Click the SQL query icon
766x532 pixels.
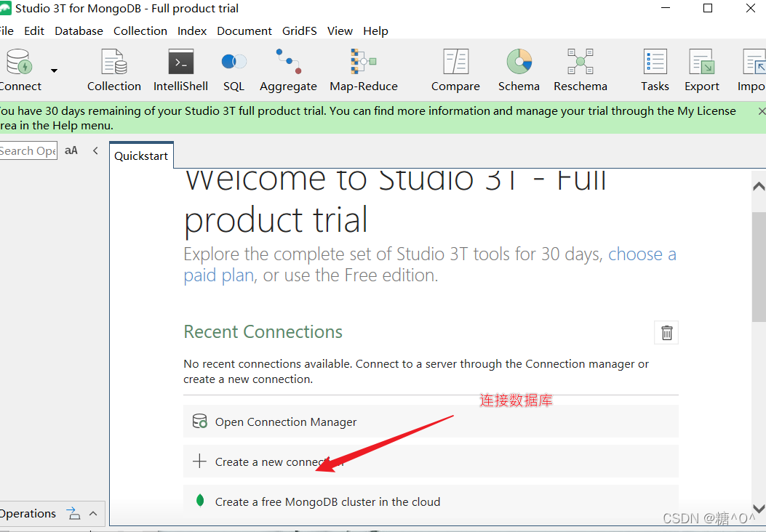tap(234, 70)
